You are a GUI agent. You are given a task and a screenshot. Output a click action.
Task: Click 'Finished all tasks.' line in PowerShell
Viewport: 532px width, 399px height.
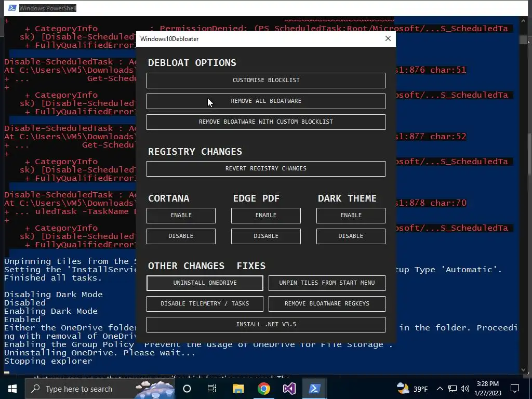53,278
